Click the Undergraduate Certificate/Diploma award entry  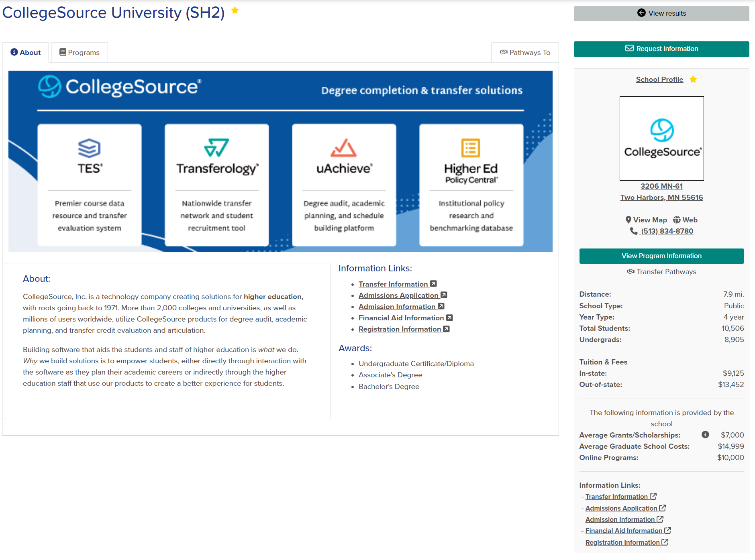[416, 364]
